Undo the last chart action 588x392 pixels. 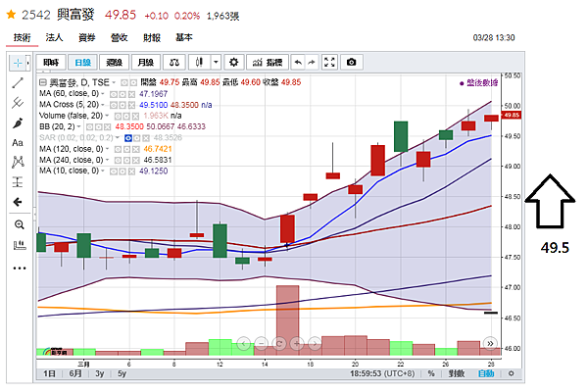point(298,63)
